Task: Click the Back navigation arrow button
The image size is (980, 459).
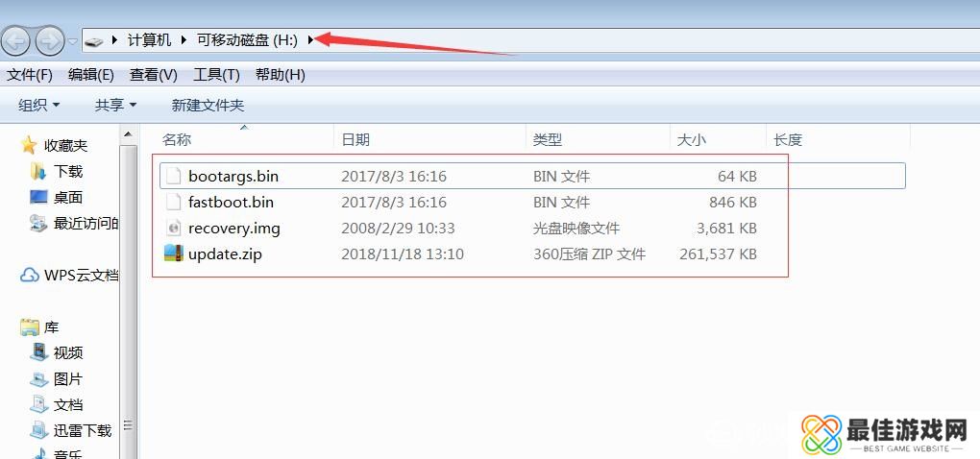Action: click(x=15, y=41)
